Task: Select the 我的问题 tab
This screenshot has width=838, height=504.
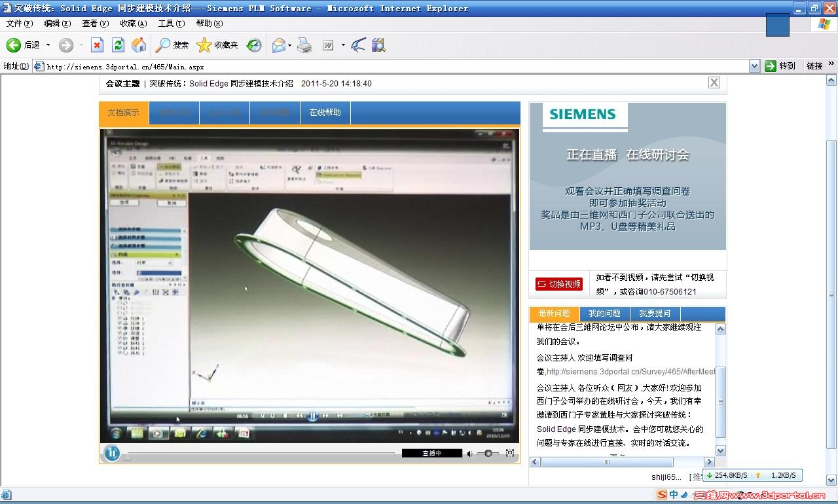Action: [x=604, y=314]
